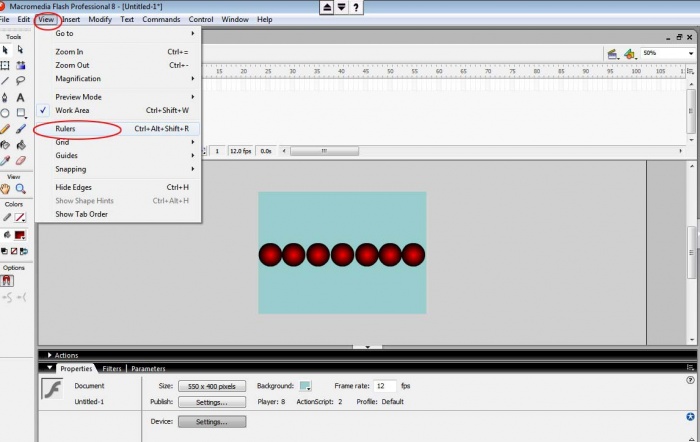This screenshot has height=442, width=700.
Task: Click the Publish Settings button
Action: (x=212, y=402)
